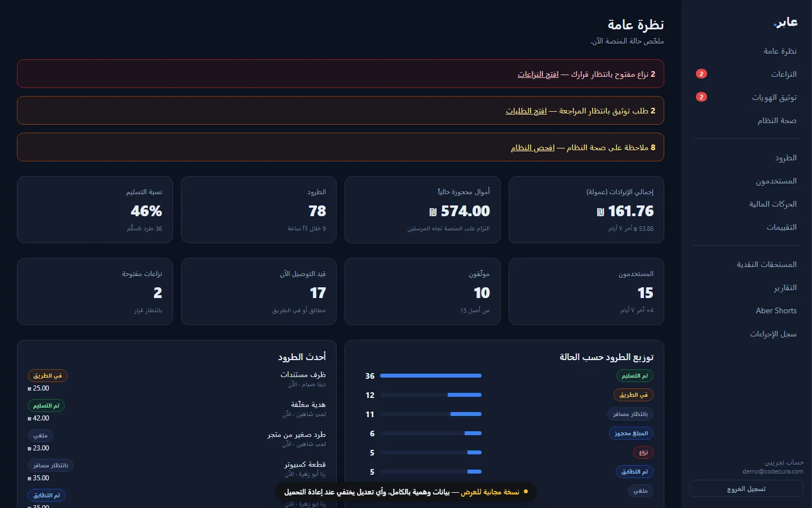Open the إجمالي الإيرادات card
Screen dimensions: 812x508
click(x=586, y=210)
